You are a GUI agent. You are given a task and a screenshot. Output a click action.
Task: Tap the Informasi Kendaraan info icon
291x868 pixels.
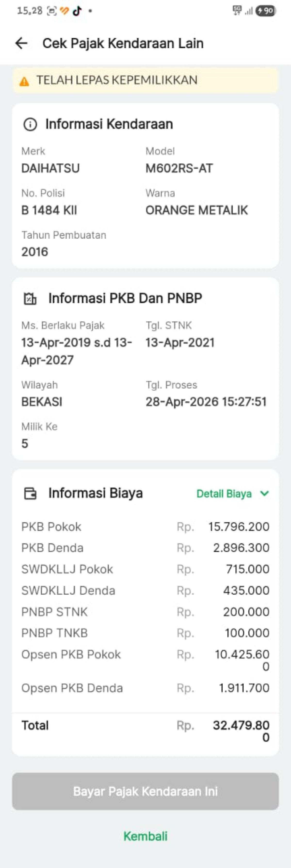[30, 124]
